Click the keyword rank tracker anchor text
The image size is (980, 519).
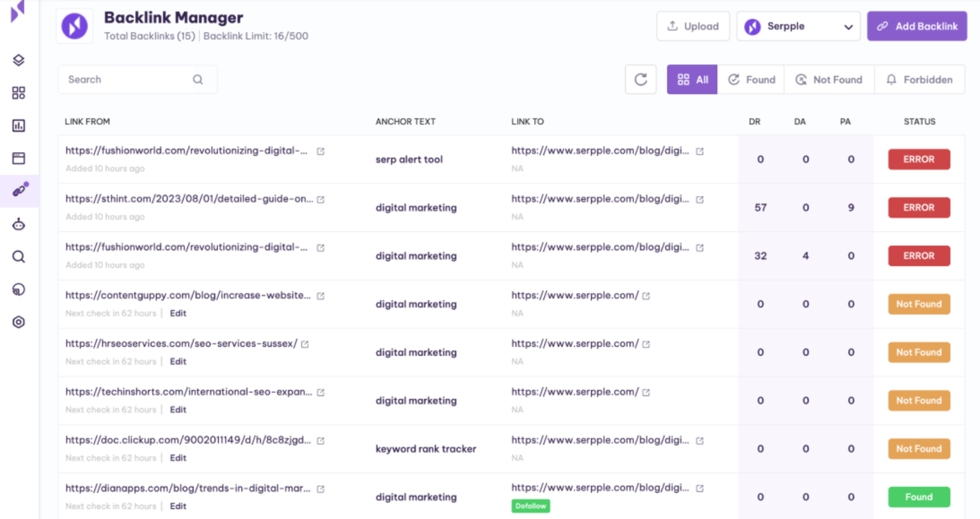[426, 449]
